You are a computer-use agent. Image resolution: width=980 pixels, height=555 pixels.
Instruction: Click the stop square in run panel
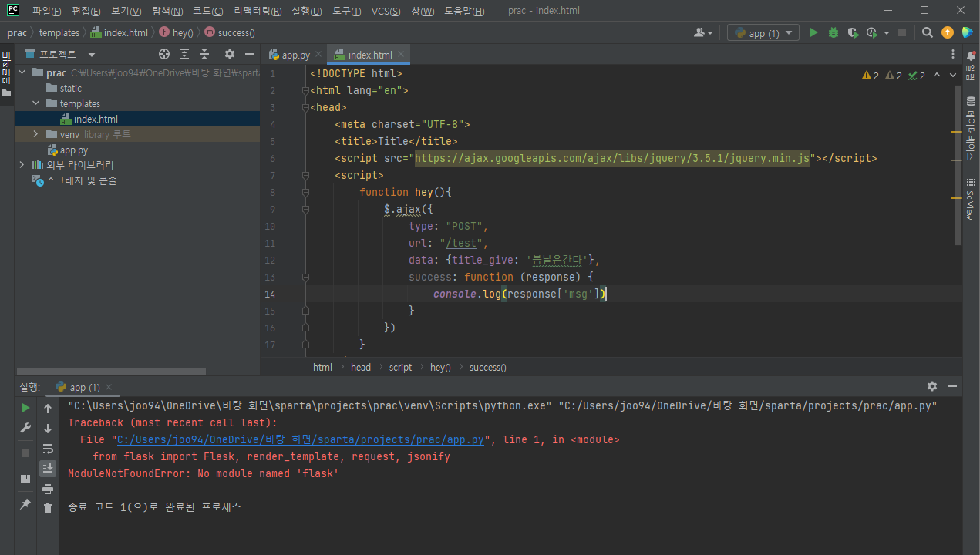[25, 453]
